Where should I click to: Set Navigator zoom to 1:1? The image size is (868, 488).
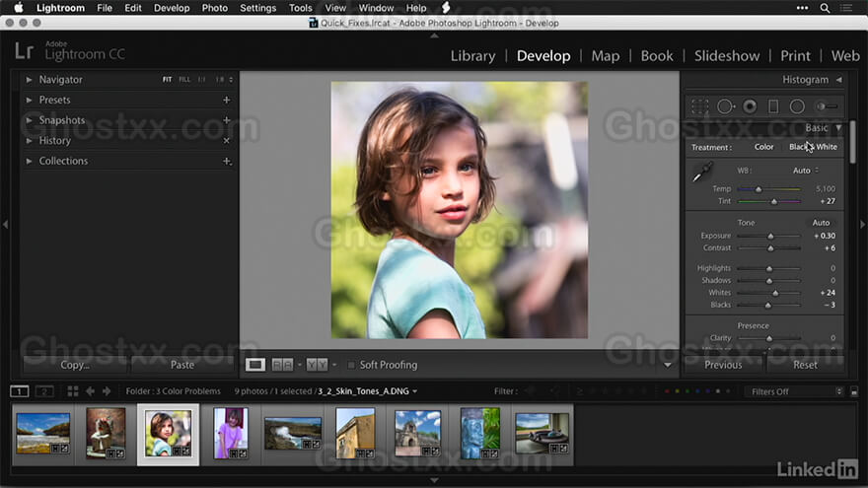(x=201, y=80)
